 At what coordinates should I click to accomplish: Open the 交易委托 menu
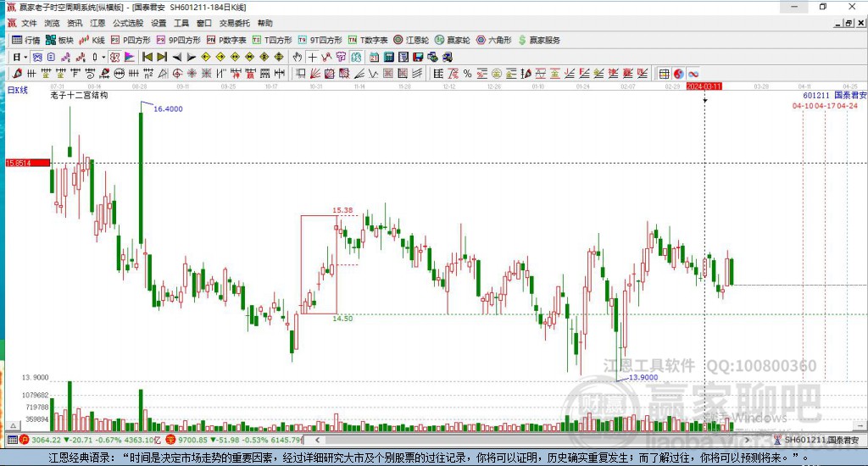(x=235, y=23)
